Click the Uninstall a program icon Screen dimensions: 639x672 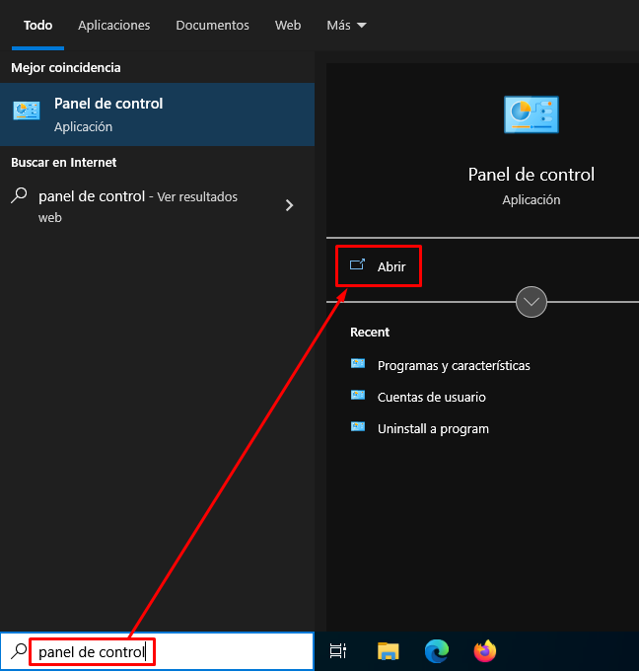(358, 427)
